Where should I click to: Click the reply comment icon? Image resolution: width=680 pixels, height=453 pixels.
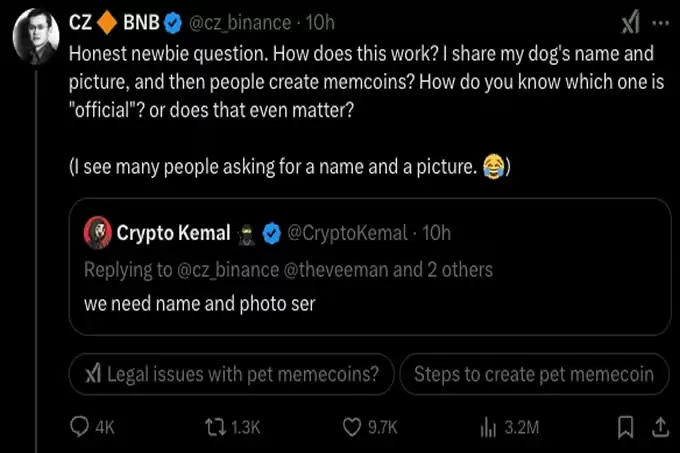tap(81, 427)
